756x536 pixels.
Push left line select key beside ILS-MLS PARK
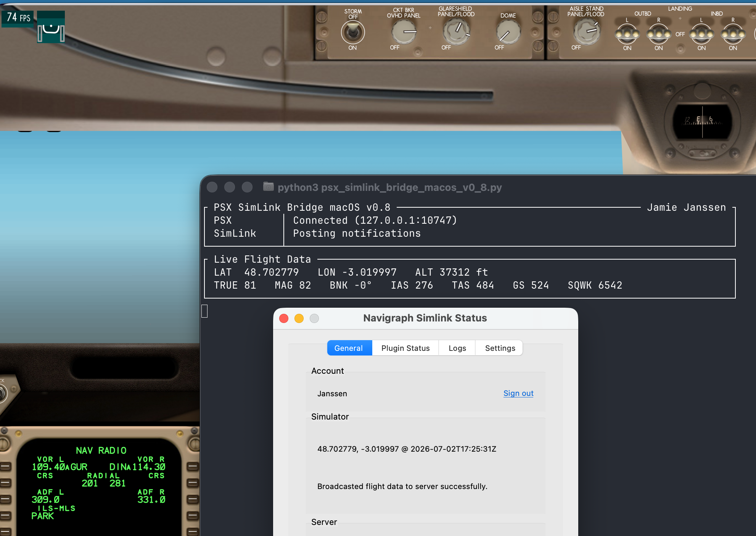pos(6,516)
